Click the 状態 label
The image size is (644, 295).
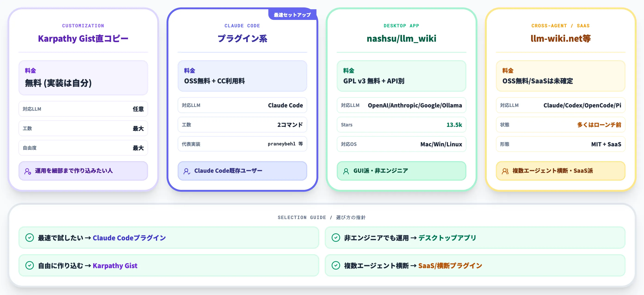pyautogui.click(x=505, y=125)
